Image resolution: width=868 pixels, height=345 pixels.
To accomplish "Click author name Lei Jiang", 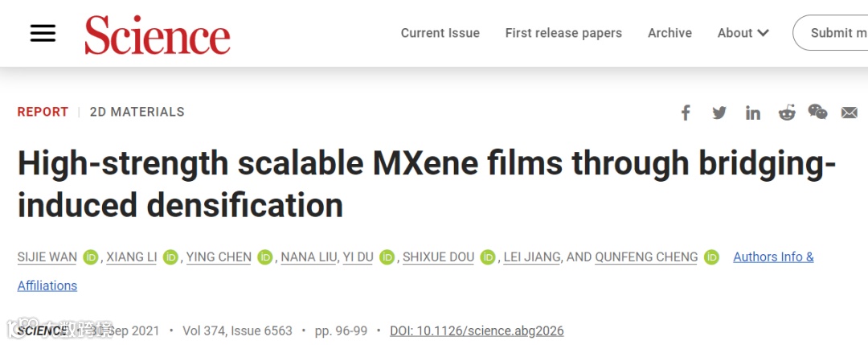I will pyautogui.click(x=531, y=257).
